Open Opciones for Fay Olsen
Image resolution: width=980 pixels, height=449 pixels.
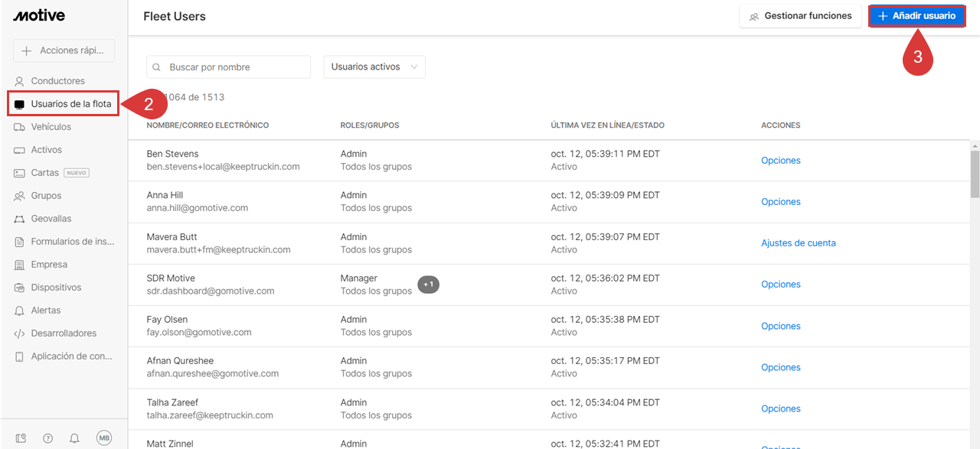click(781, 326)
